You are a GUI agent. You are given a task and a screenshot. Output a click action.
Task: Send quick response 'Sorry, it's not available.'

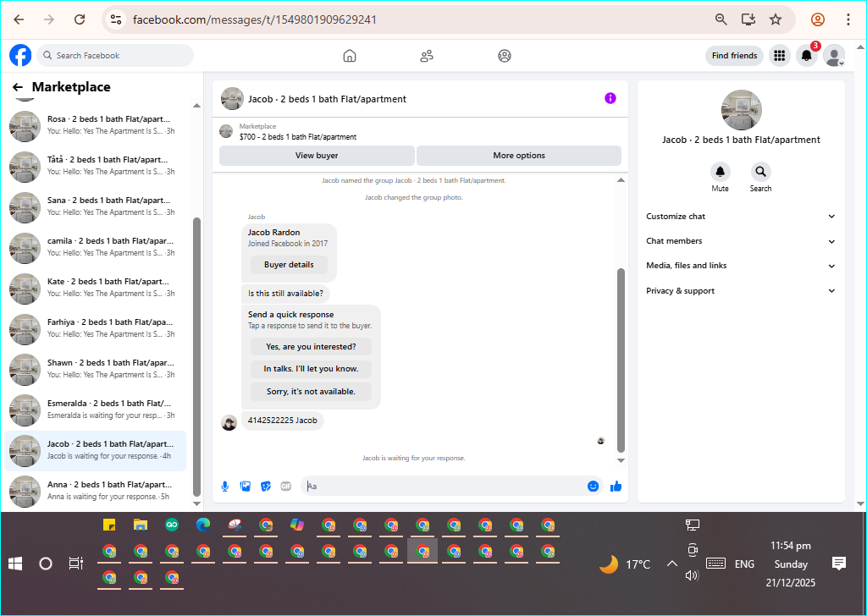(311, 392)
